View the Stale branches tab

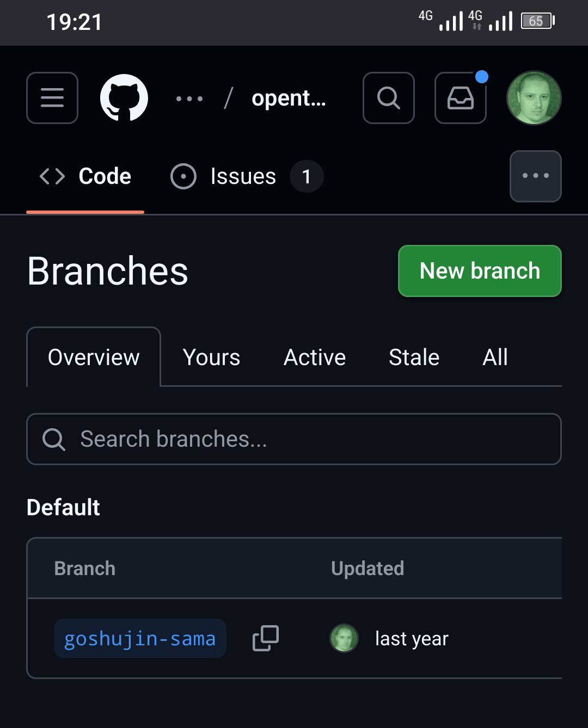pyautogui.click(x=414, y=357)
